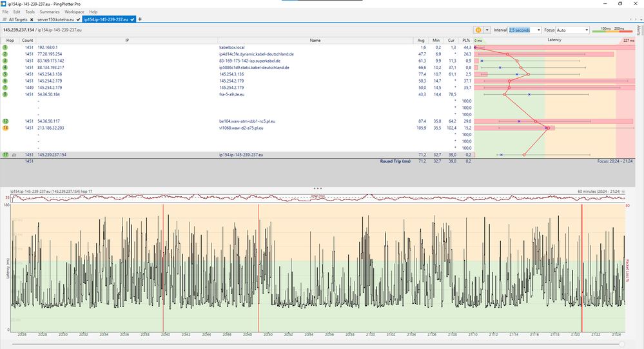Open the Summaries menu

50,12
